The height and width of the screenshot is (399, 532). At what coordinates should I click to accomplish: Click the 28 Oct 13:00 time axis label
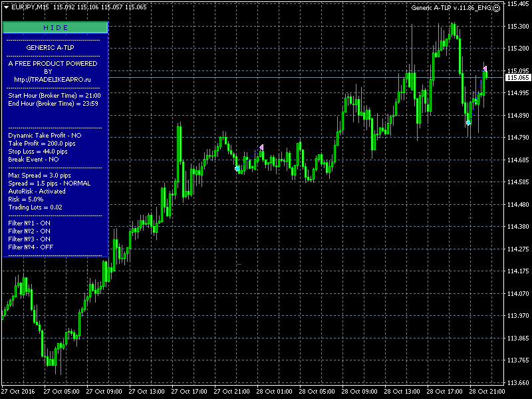pyautogui.click(x=402, y=392)
